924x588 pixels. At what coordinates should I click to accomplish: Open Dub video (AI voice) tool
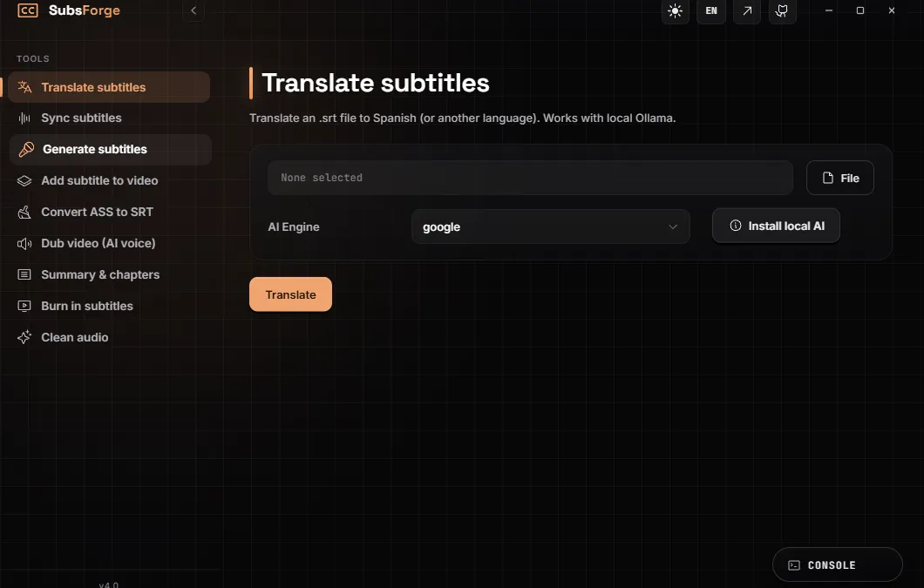(x=109, y=243)
